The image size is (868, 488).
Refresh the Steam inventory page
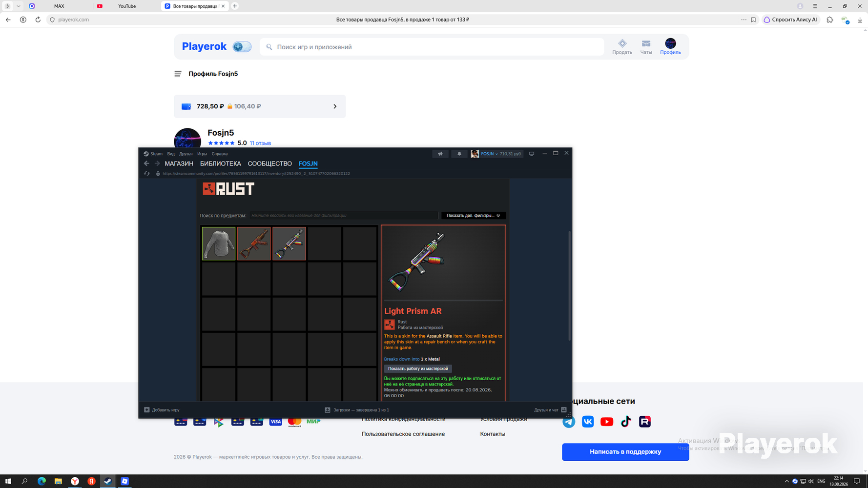(x=147, y=174)
